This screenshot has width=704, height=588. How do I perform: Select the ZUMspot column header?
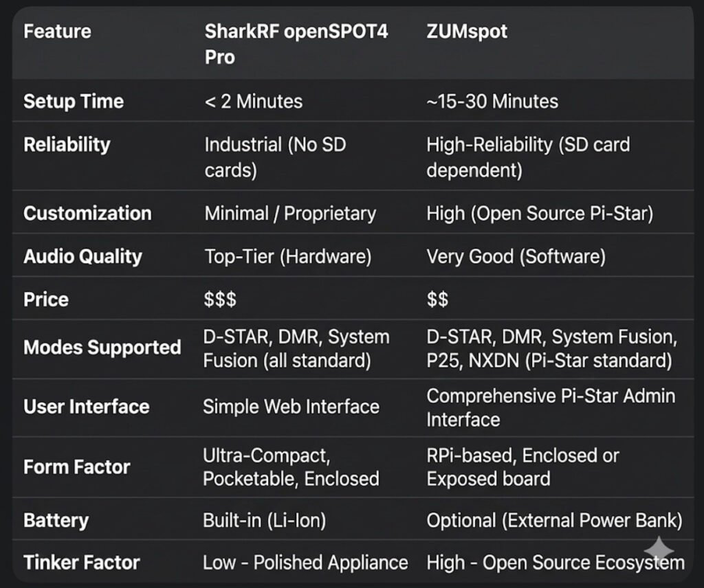click(x=467, y=32)
